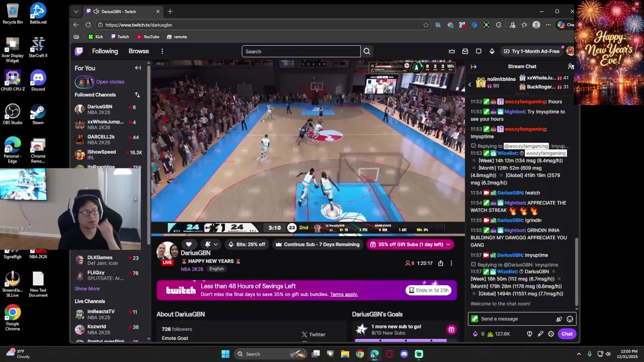The width and height of the screenshot is (644, 362).
Task: Open notification bell dropdown
Action: tap(211, 244)
